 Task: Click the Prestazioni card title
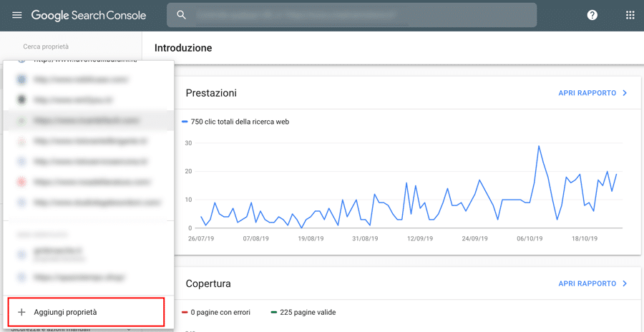tap(211, 93)
